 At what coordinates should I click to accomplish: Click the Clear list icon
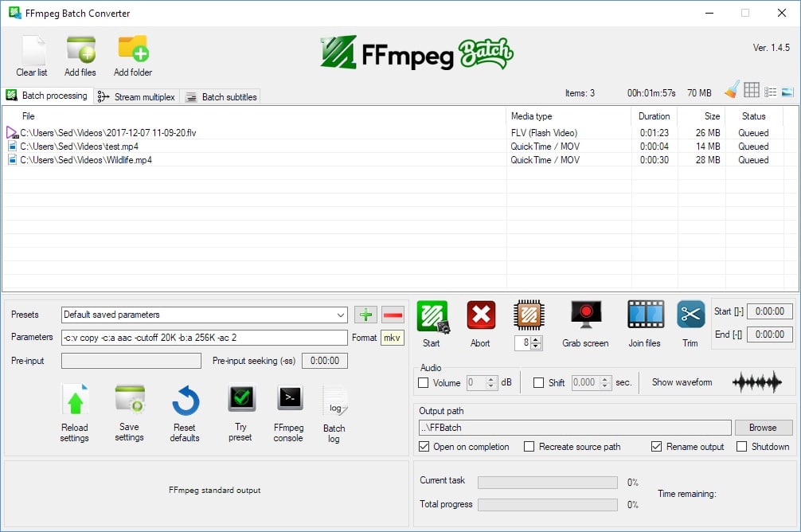click(33, 50)
